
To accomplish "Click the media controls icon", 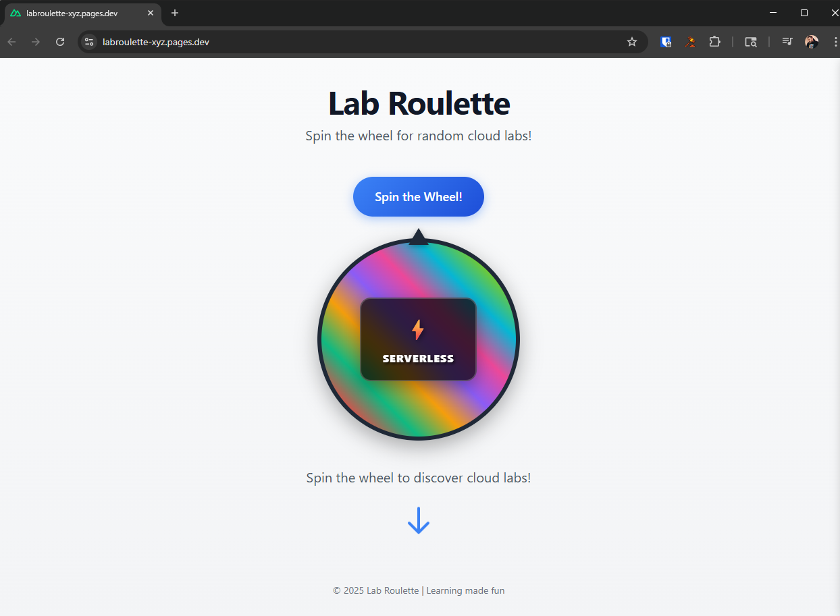I will click(x=787, y=42).
